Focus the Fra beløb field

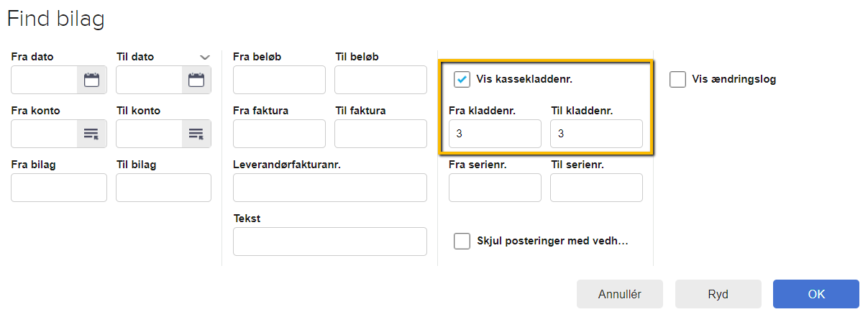tap(279, 80)
